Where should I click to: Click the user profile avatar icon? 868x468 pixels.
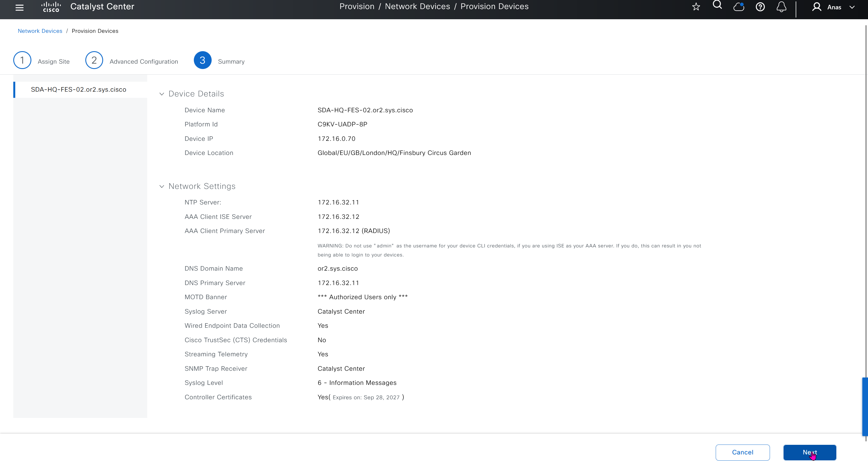click(817, 7)
